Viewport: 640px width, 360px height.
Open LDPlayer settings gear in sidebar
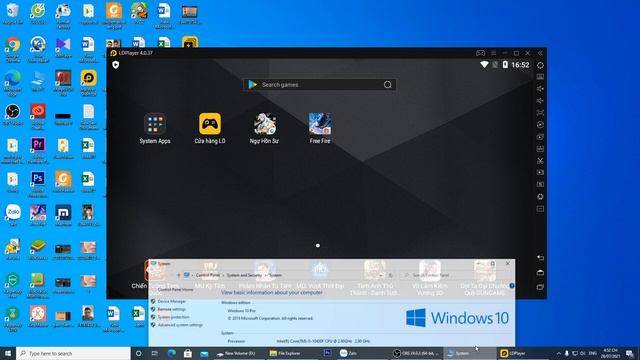coord(540,65)
